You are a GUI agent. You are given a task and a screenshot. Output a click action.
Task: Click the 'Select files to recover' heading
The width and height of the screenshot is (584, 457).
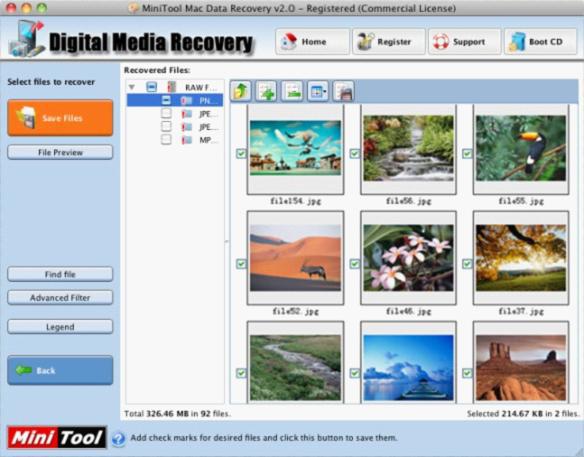pos(51,82)
